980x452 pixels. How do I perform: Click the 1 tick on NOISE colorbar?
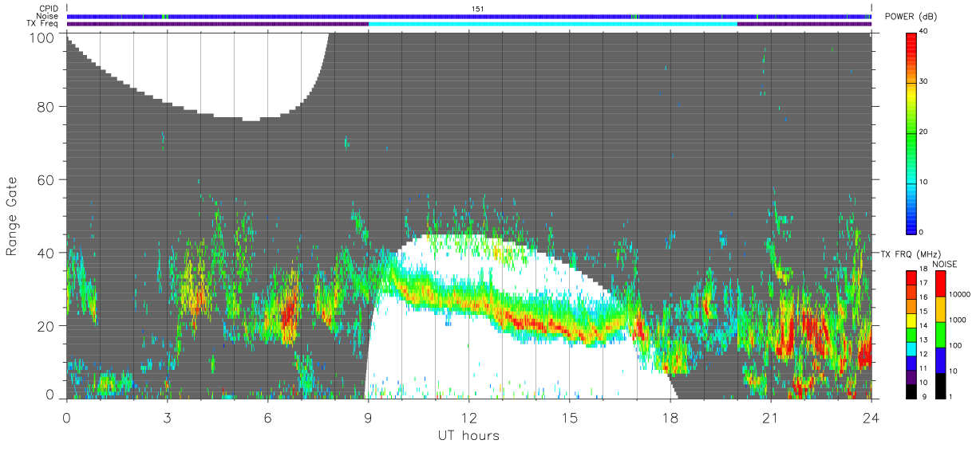click(950, 397)
